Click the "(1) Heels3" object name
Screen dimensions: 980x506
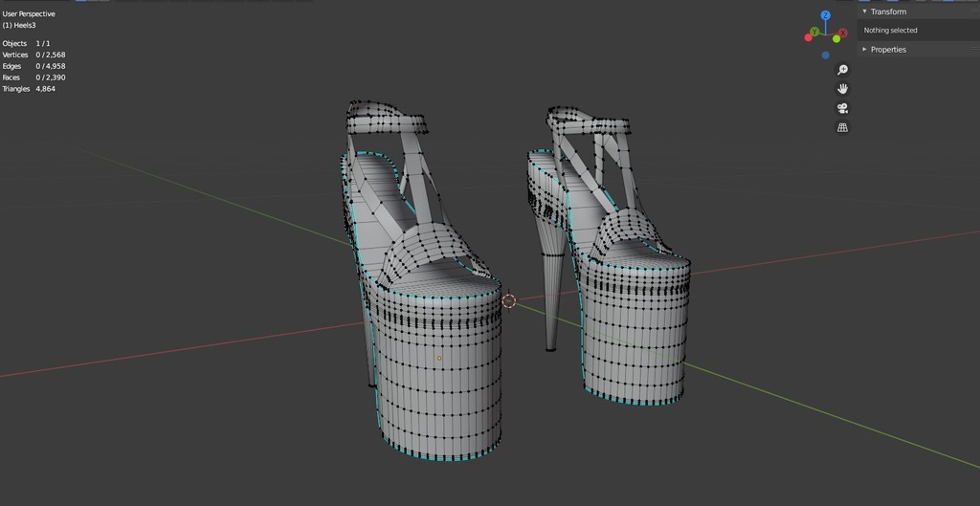click(x=19, y=25)
